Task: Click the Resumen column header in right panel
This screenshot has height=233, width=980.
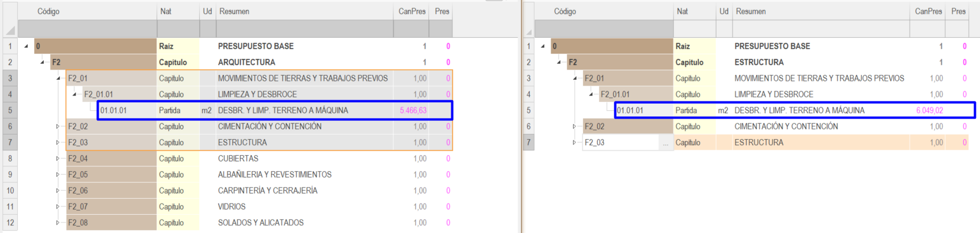Action: 750,11
